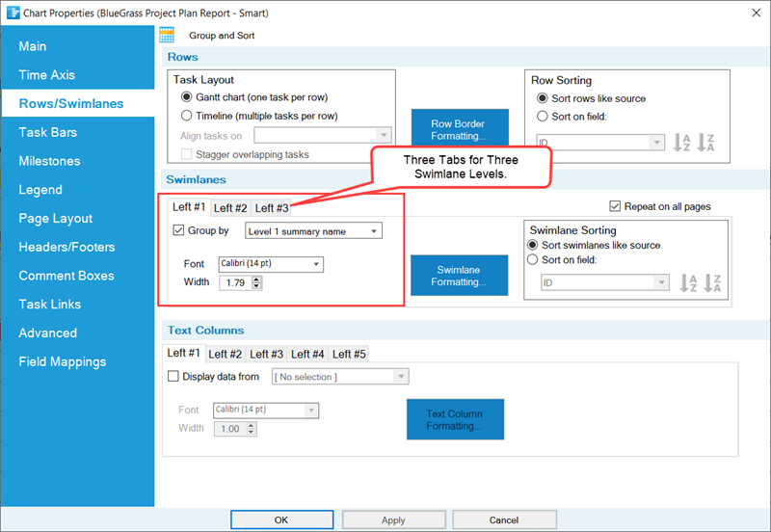Uncheck the swimlane Group by checkbox
Image resolution: width=771 pixels, height=532 pixels.
tap(178, 230)
